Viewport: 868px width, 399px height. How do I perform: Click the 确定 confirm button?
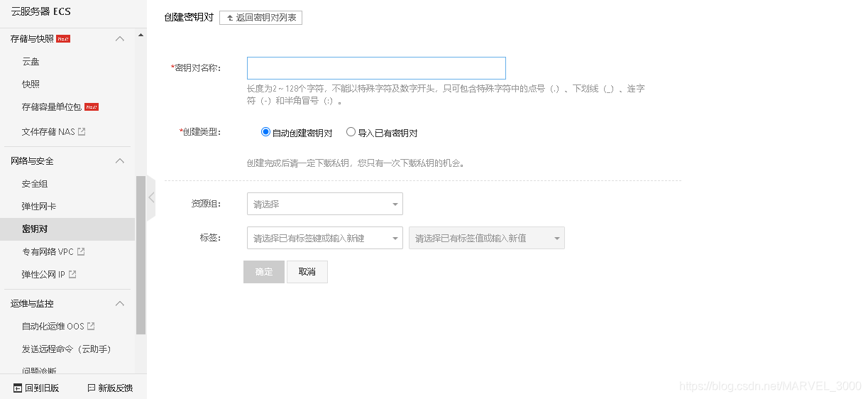[264, 272]
